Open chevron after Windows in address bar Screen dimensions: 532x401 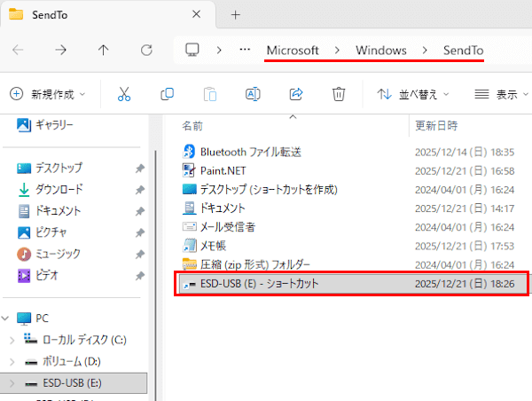click(x=425, y=51)
